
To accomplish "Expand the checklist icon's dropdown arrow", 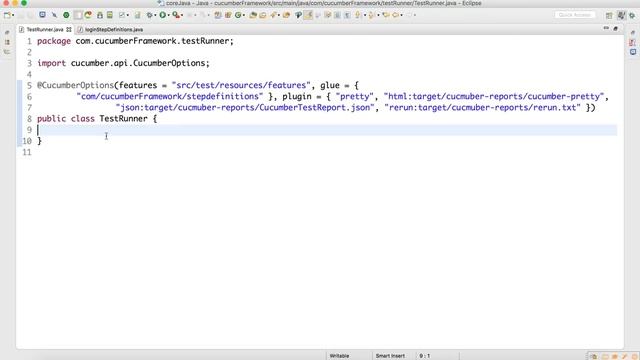I will pos(127,15).
